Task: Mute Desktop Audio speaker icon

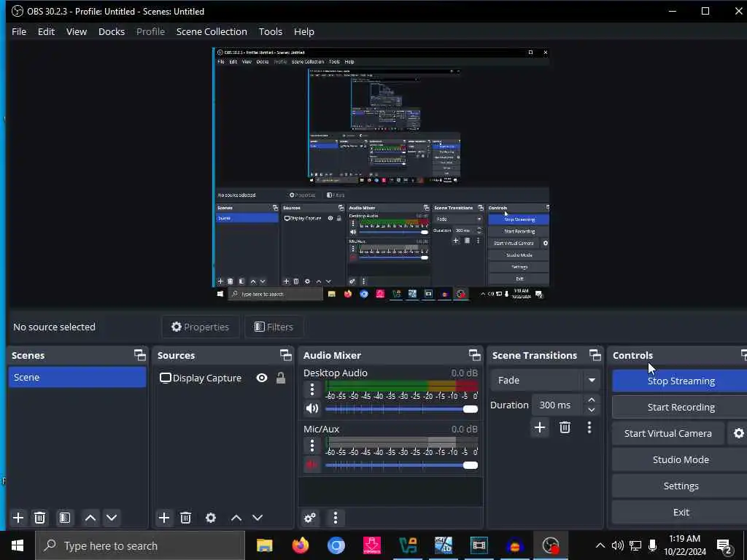Action: click(x=312, y=408)
